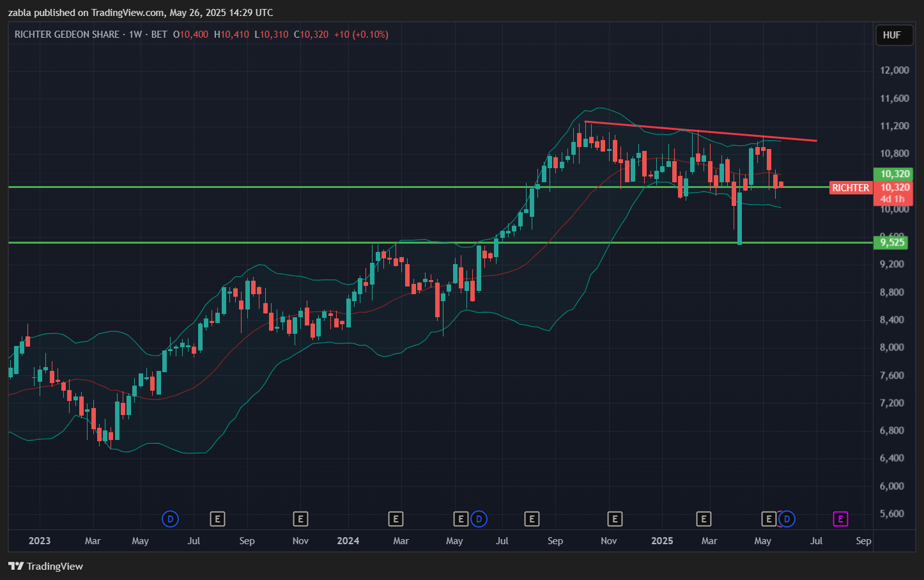Click the +10 (+0.10%) change value

[x=361, y=35]
